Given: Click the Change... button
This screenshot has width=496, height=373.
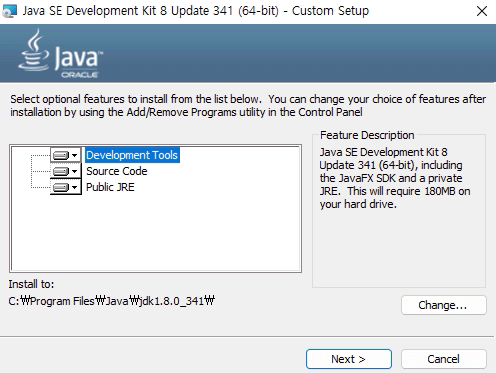Looking at the screenshot, I should pos(444,305).
